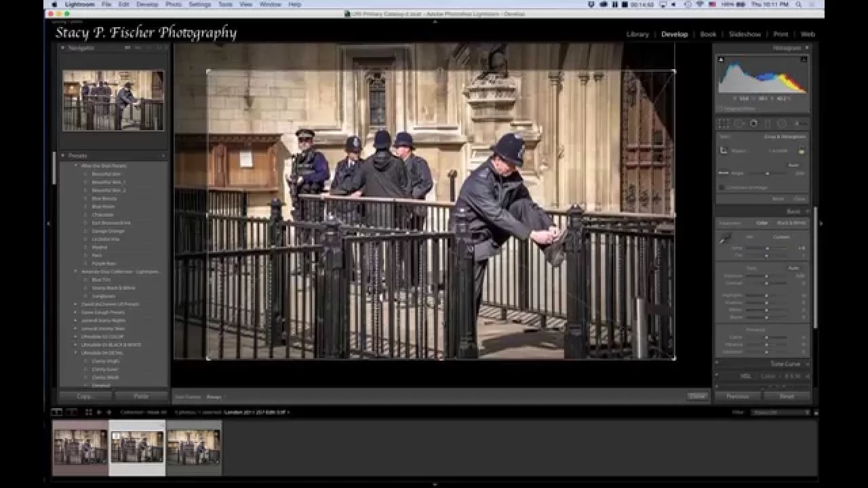The height and width of the screenshot is (488, 868).
Task: Select the Radial Filter tool icon
Action: tap(781, 123)
